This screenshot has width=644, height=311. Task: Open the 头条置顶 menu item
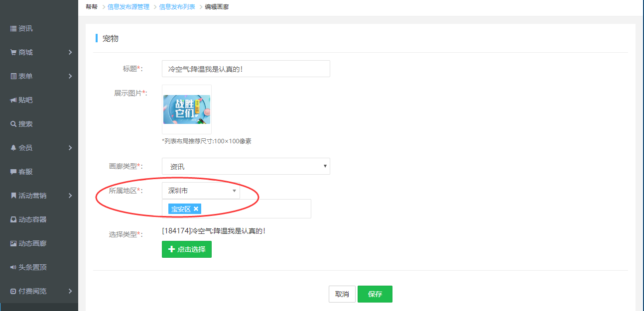pos(32,267)
